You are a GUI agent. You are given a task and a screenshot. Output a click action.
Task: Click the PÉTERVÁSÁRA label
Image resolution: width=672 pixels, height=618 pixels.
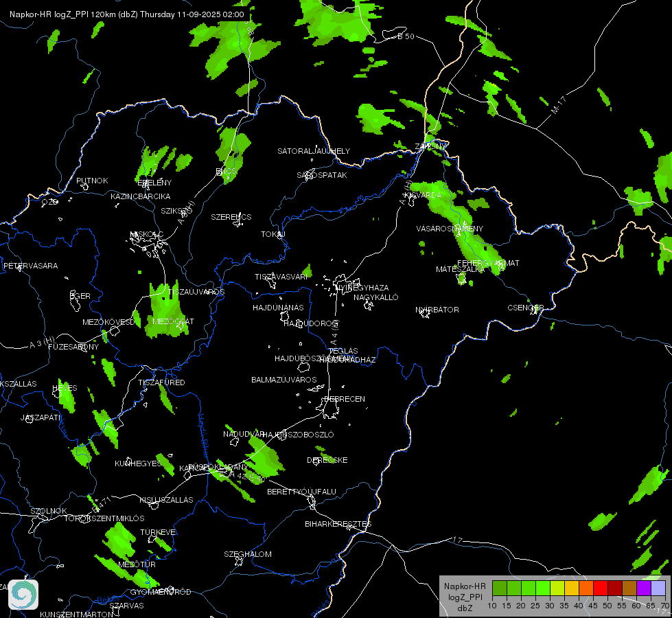pos(30,266)
